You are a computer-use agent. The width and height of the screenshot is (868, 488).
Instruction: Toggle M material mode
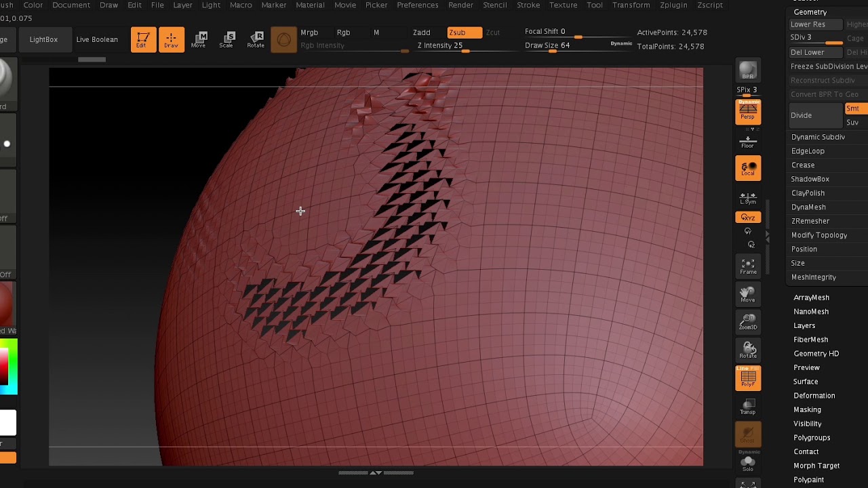(376, 33)
